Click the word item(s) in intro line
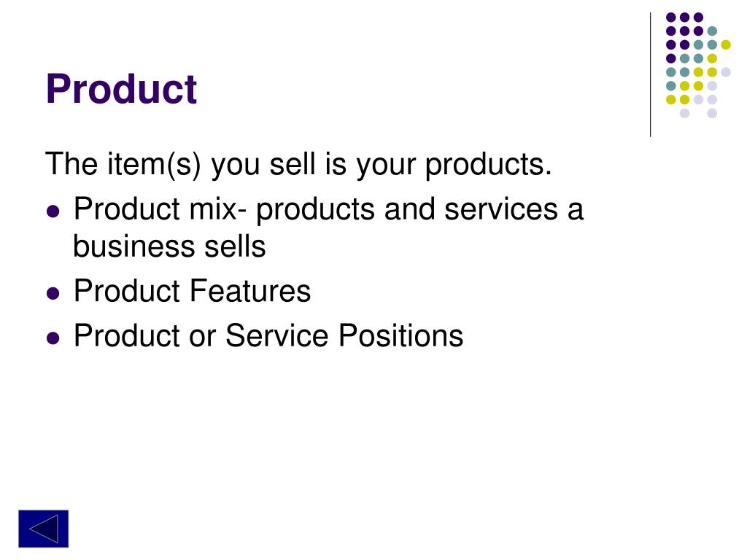 [x=154, y=165]
